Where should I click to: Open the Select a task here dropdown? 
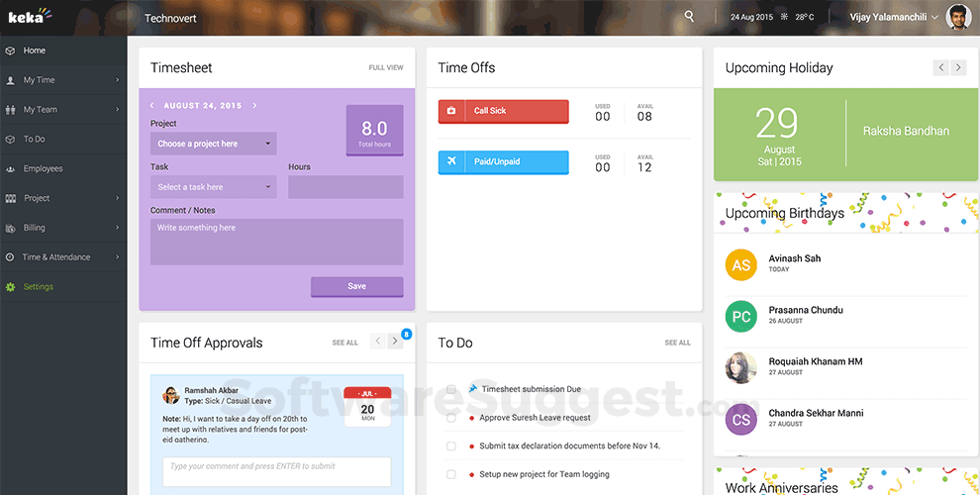pos(213,187)
